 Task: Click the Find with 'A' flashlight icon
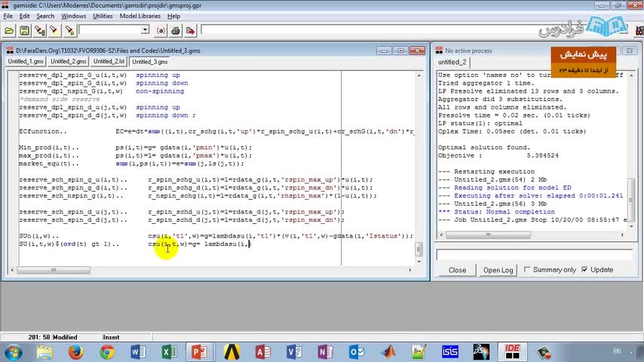coord(69,31)
